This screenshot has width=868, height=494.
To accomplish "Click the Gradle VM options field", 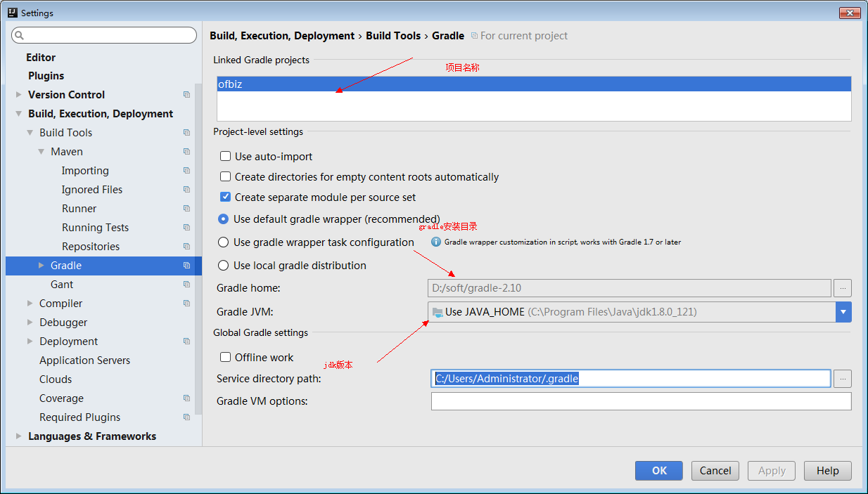I will coord(641,401).
